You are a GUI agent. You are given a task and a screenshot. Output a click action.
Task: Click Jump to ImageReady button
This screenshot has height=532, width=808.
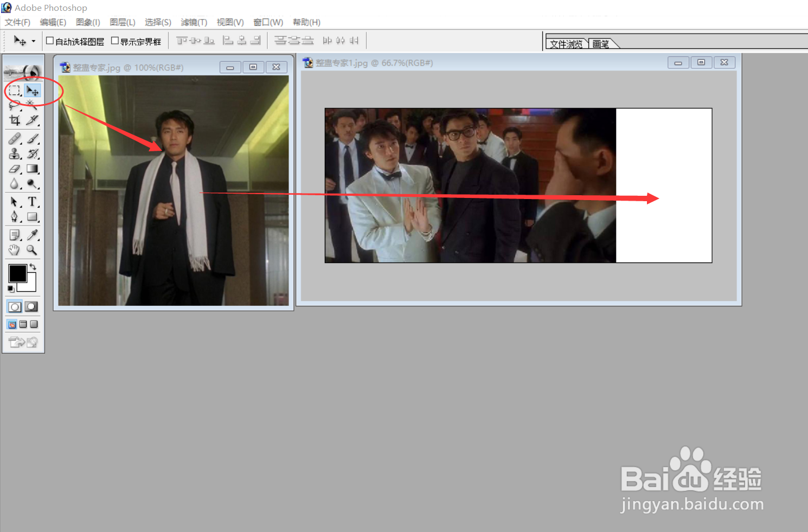23,342
